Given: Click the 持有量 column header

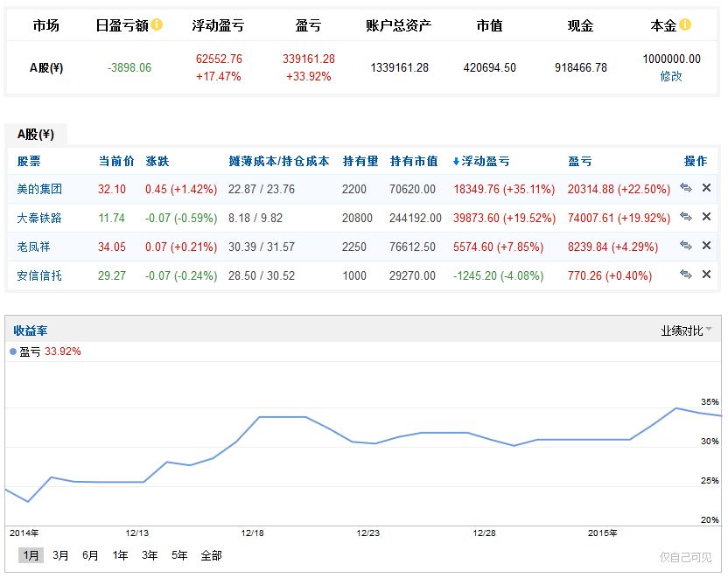Looking at the screenshot, I should click(x=360, y=161).
